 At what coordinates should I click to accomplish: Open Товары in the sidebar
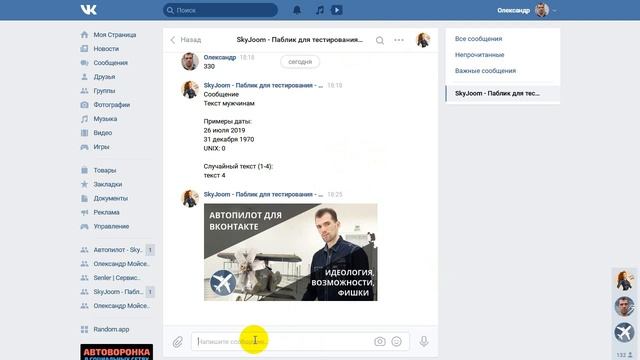[104, 170]
